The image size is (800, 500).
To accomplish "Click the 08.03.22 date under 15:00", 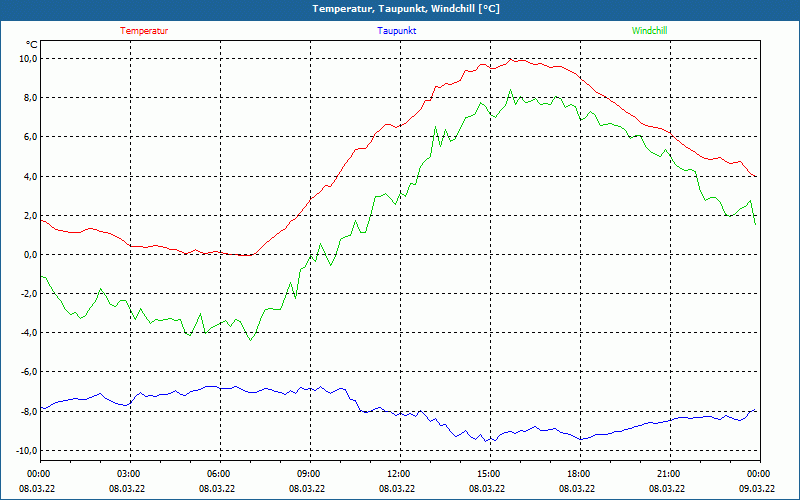I will (487, 488).
